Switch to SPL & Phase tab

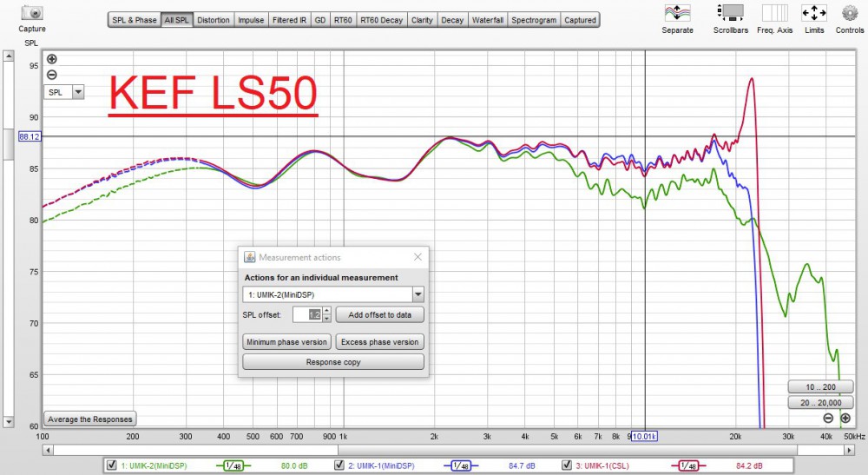point(134,20)
